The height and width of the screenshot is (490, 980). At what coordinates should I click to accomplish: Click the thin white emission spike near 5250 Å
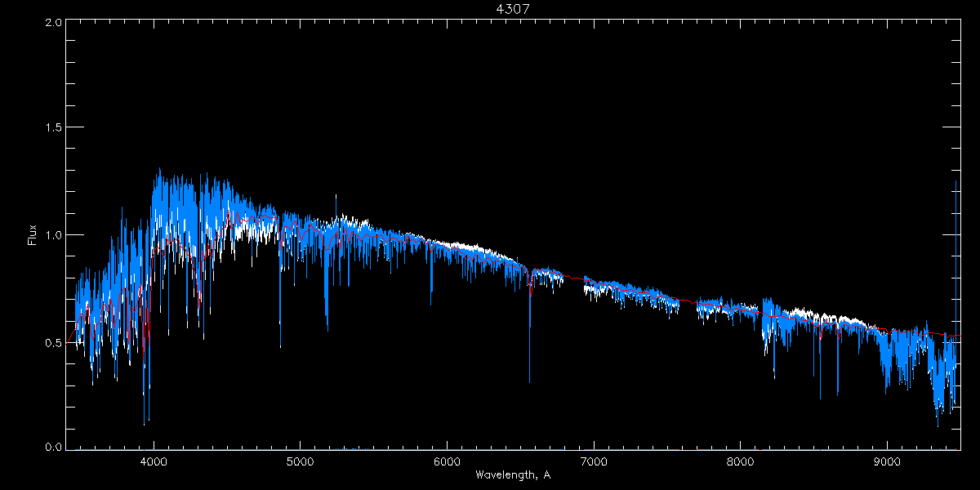[336, 198]
